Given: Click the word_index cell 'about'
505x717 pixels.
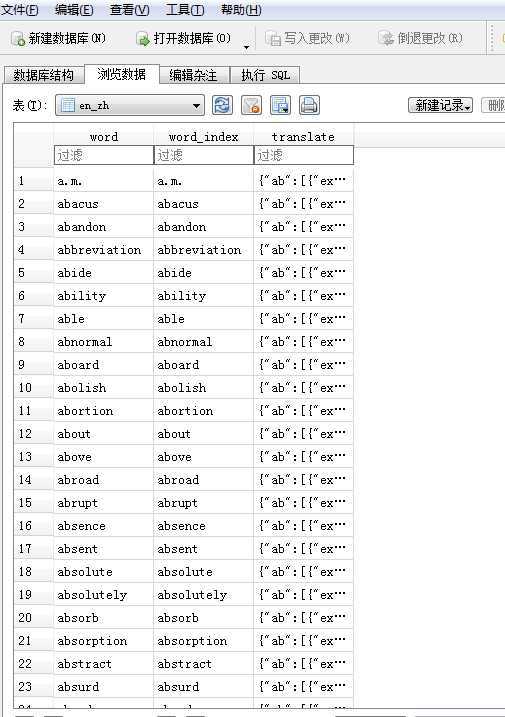Looking at the screenshot, I should coord(204,433).
